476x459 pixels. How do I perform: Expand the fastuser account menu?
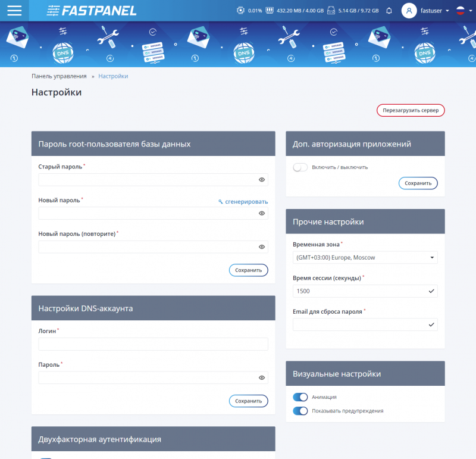447,11
